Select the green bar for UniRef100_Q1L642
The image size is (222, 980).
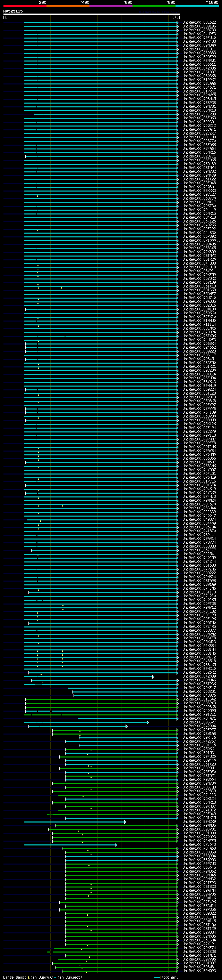click(102, 699)
